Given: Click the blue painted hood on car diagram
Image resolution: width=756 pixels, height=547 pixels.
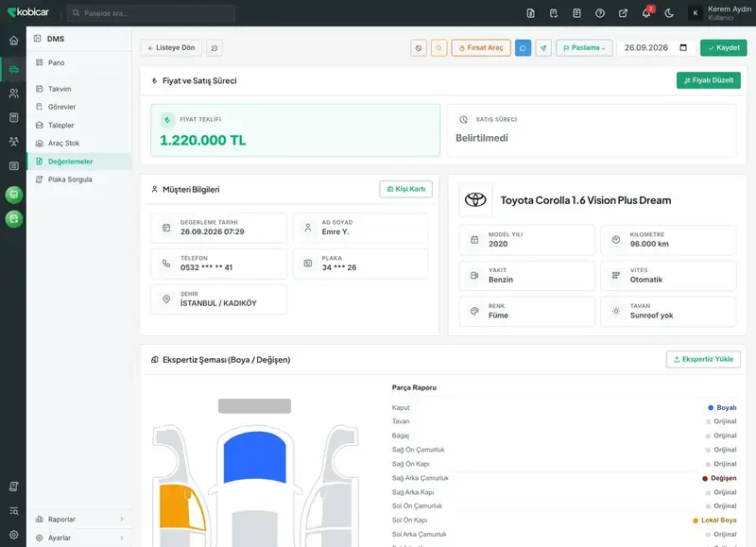Looking at the screenshot, I should 254,457.
